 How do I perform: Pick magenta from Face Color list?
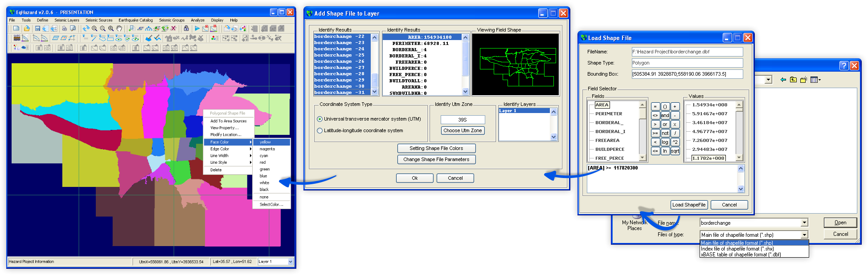coord(267,149)
